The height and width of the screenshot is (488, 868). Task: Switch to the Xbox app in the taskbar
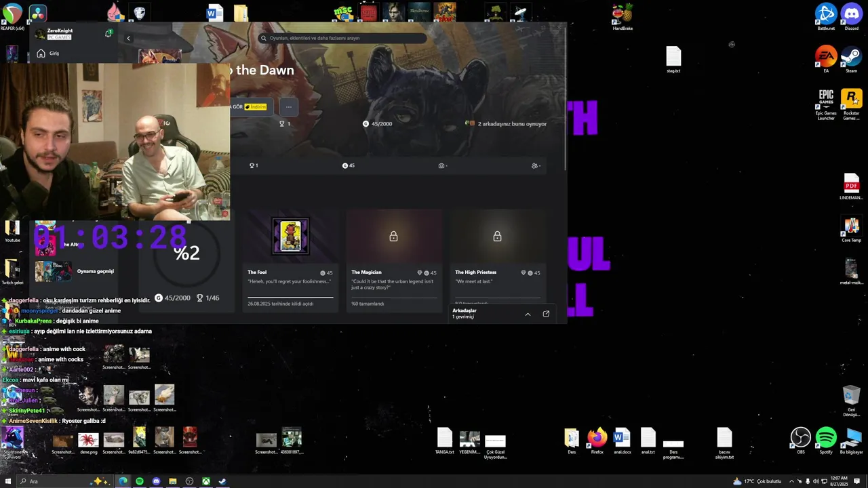pos(205,481)
